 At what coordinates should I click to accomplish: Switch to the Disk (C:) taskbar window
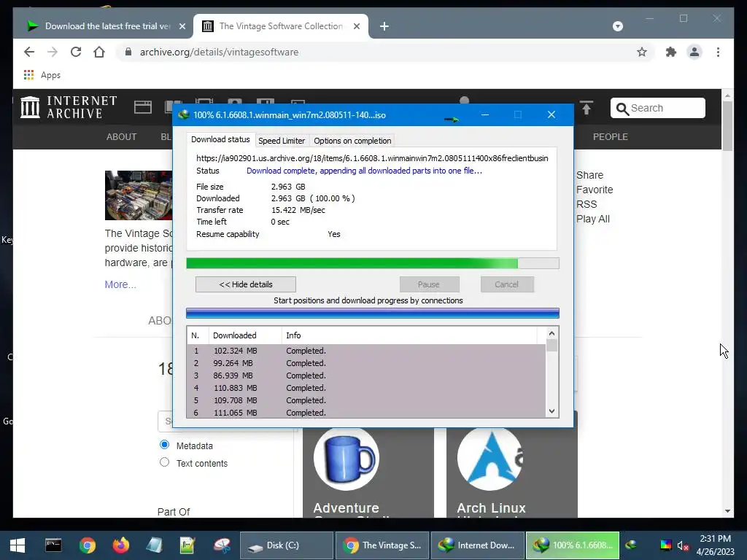point(286,545)
